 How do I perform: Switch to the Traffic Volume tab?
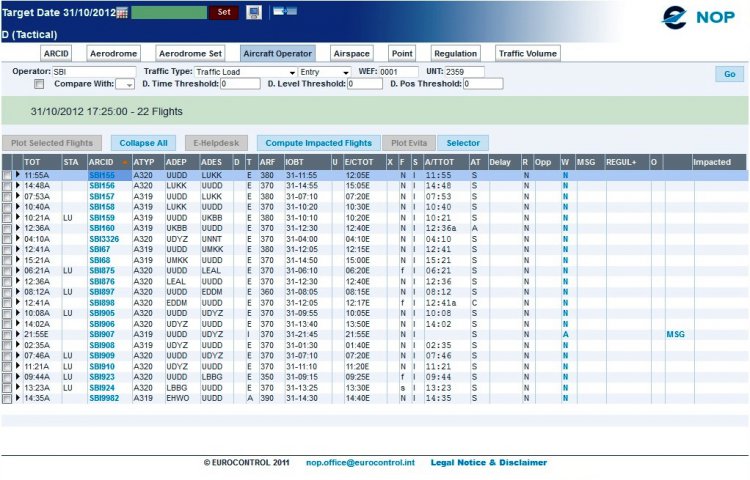pyautogui.click(x=528, y=54)
